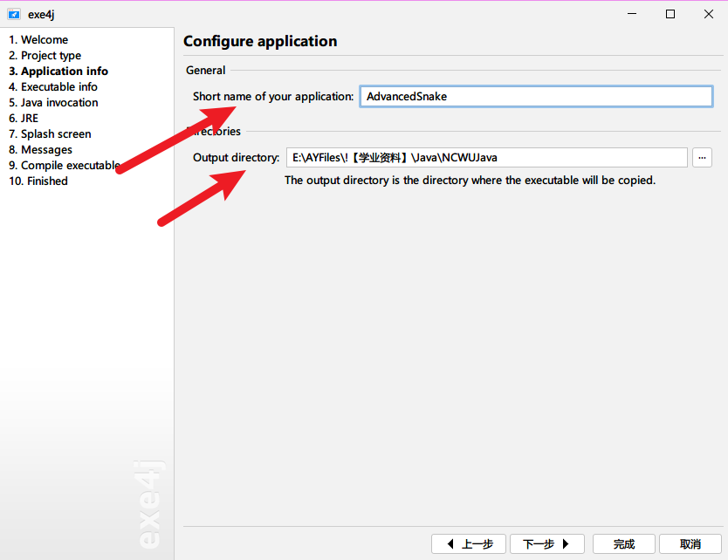Click the exe4j app icon in title bar
This screenshot has width=728, height=560.
tap(14, 14)
